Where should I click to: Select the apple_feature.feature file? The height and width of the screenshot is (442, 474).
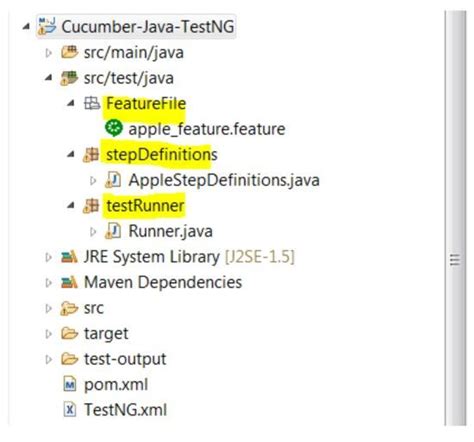coord(207,129)
